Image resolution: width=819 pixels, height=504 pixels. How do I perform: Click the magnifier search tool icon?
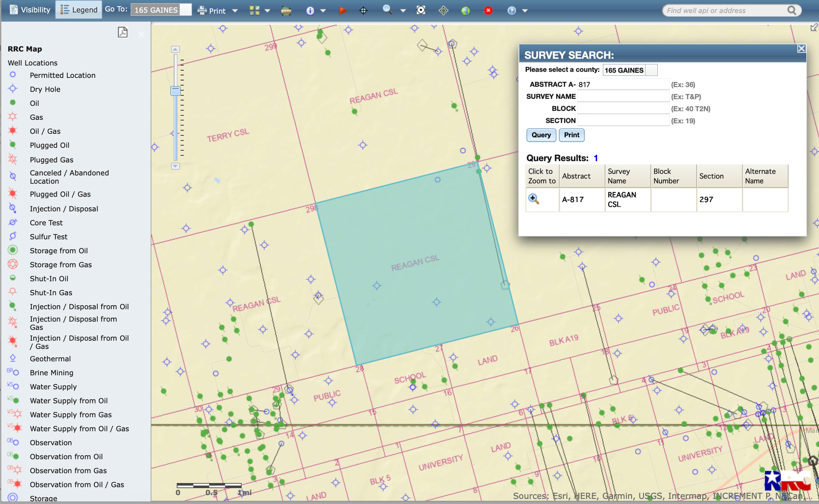tap(387, 10)
